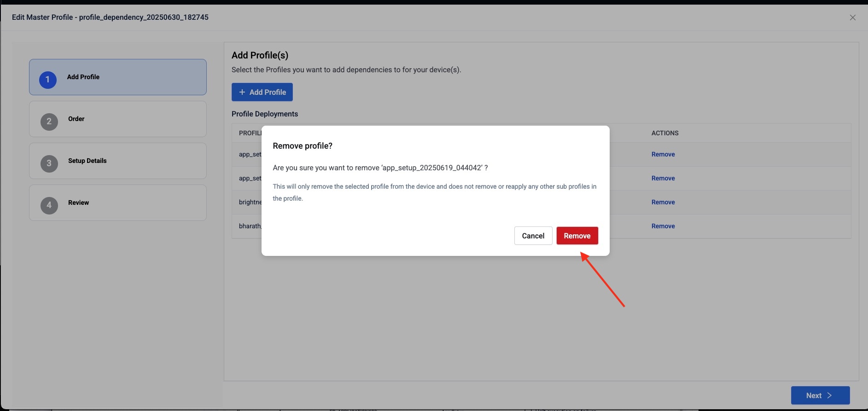
Task: Select the bharath profile row name
Action: (x=250, y=226)
